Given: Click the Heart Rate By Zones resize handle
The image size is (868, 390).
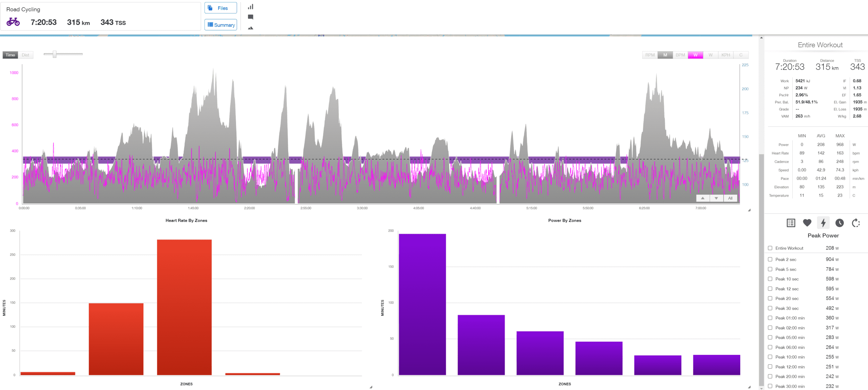Looking at the screenshot, I should (x=371, y=387).
